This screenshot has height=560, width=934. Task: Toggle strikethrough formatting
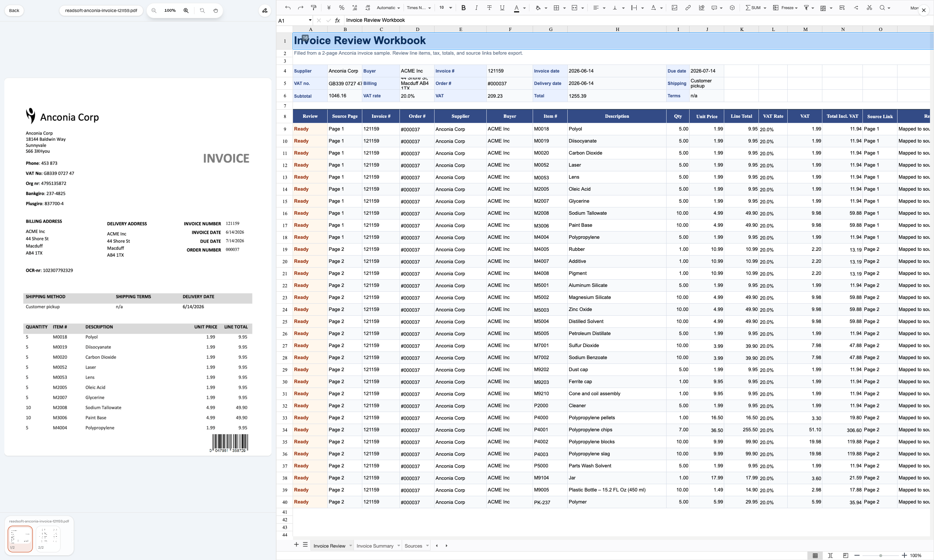coord(489,8)
